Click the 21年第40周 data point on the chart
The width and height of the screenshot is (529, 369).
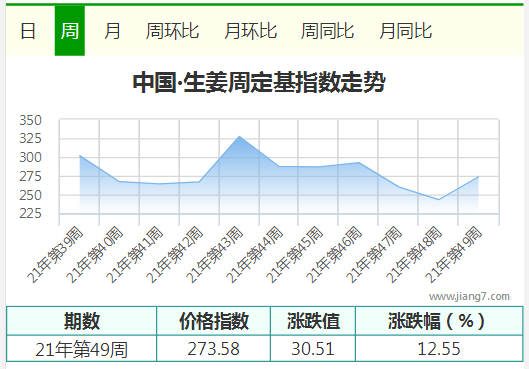[119, 181]
